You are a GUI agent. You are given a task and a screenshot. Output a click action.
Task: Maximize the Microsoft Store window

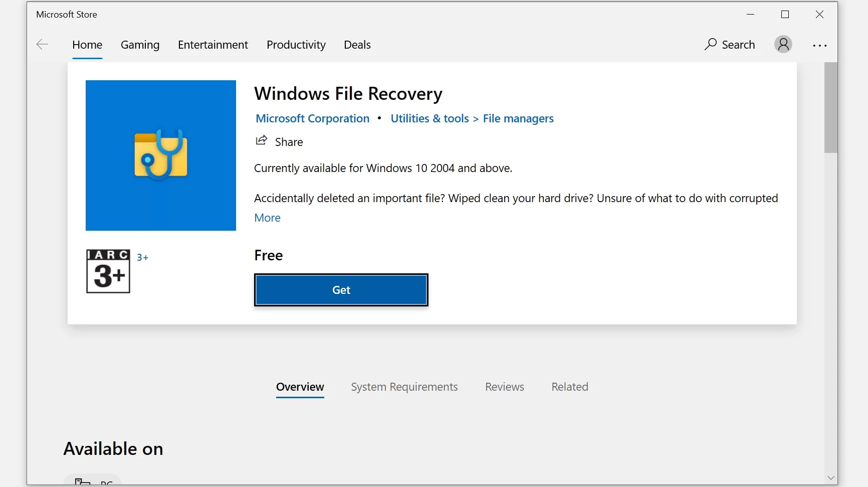pyautogui.click(x=785, y=15)
